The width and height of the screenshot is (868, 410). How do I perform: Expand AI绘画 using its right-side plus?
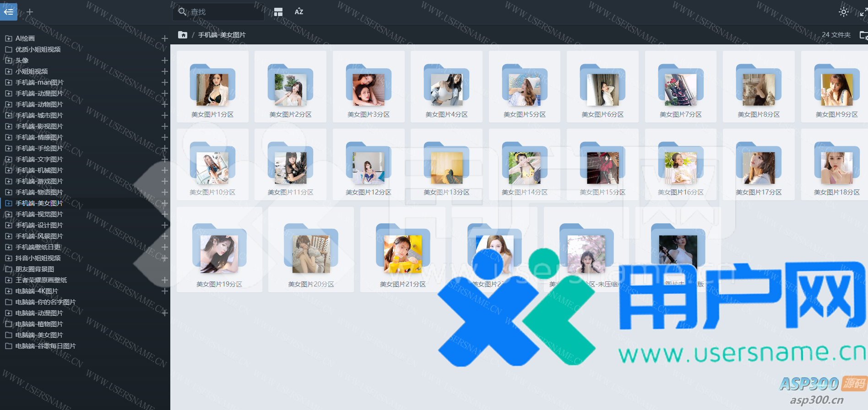coord(165,38)
